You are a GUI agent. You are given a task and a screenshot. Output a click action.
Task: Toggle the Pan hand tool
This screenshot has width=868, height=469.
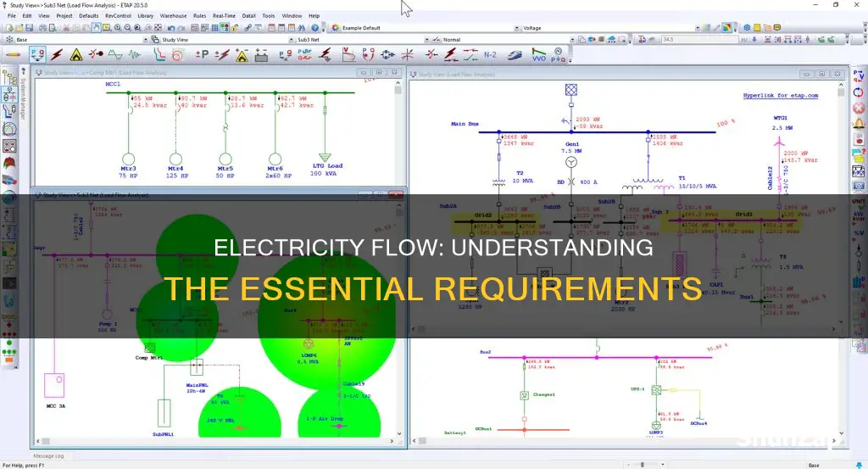click(97, 28)
